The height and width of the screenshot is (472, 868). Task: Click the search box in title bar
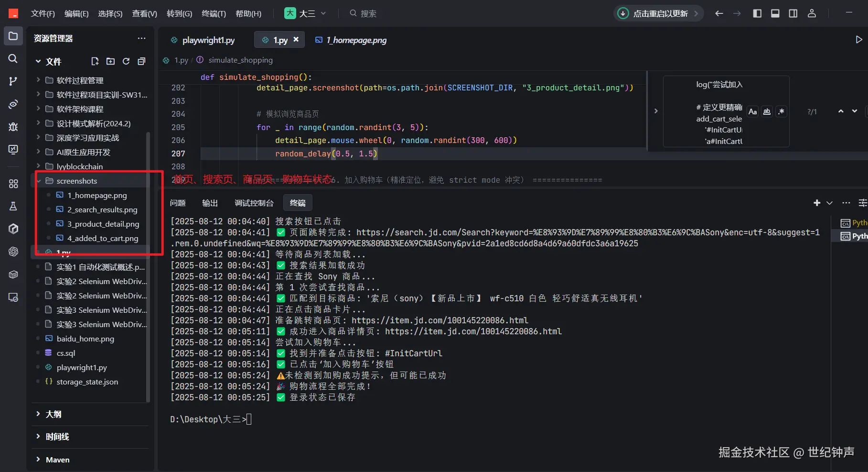(363, 13)
